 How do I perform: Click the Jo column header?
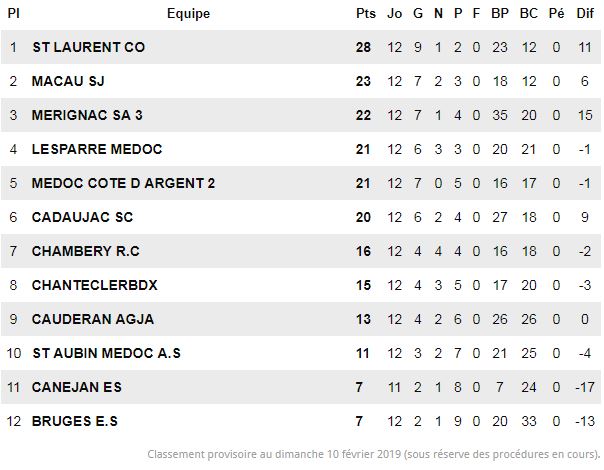coord(394,13)
